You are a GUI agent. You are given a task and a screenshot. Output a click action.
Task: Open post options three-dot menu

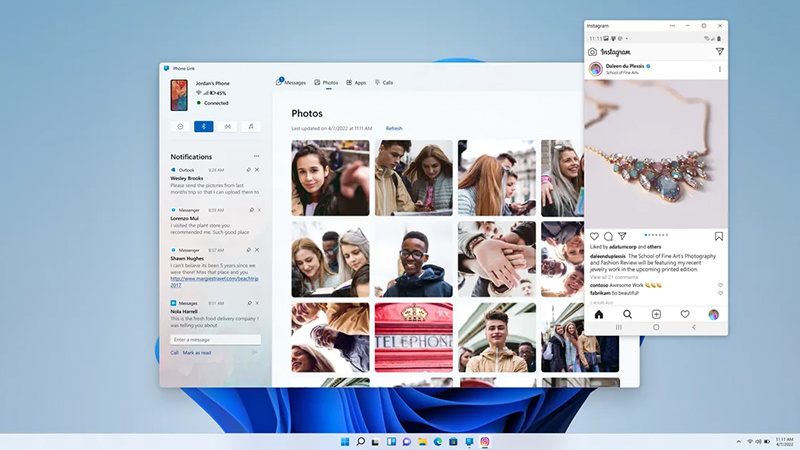719,69
